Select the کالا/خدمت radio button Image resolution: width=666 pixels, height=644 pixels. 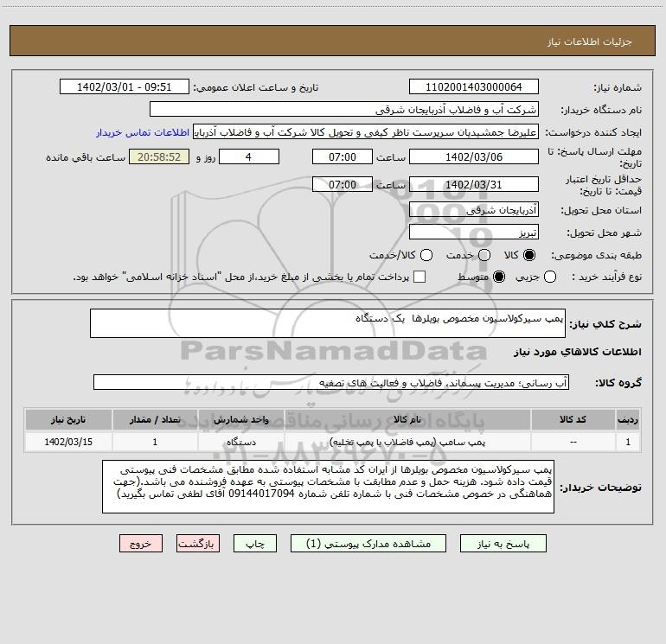point(426,255)
